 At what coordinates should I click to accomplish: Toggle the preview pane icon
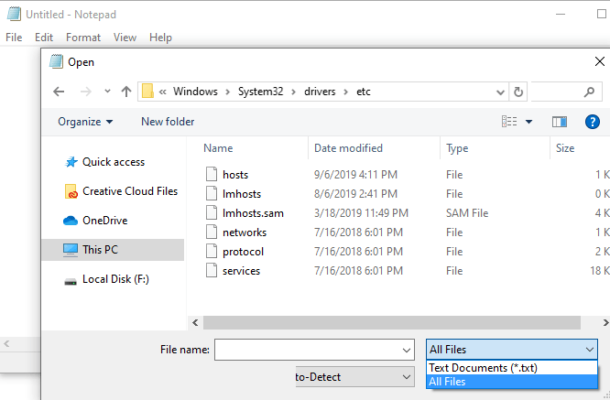559,122
